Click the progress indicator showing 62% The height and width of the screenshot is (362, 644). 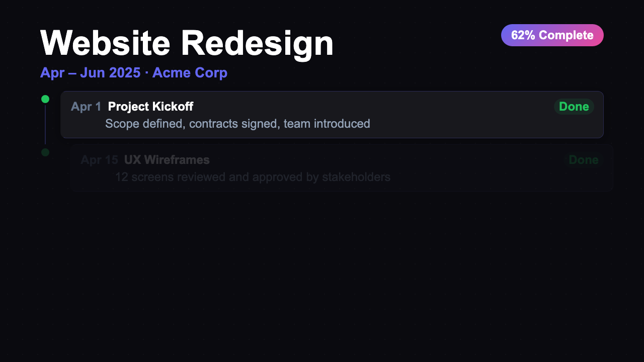coord(552,35)
